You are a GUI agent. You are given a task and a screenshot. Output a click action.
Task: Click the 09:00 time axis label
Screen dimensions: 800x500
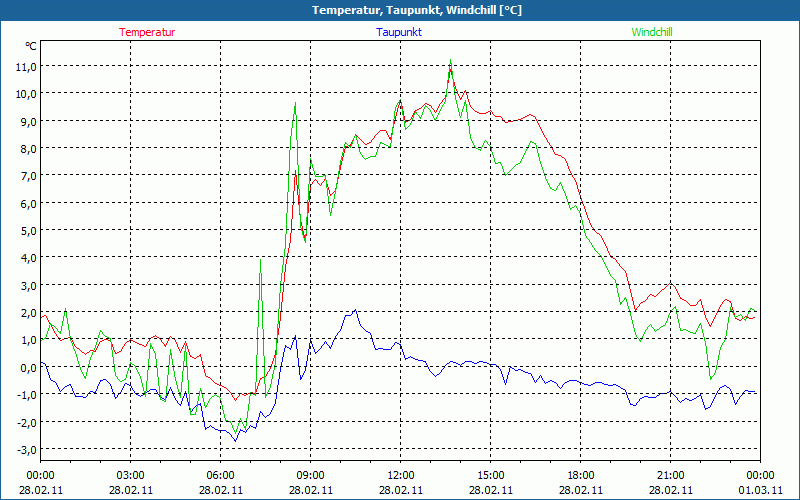[310, 476]
